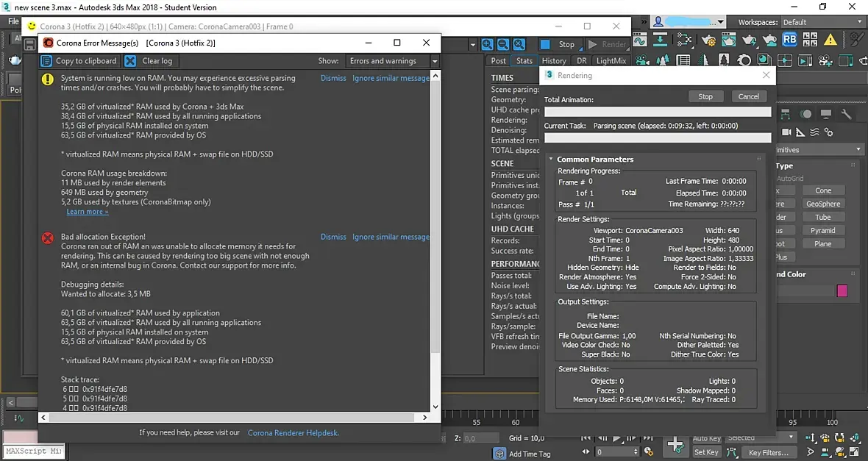Click the list table icon in Corona toolbar
Viewport: 868px width, 461px height.
point(683,60)
